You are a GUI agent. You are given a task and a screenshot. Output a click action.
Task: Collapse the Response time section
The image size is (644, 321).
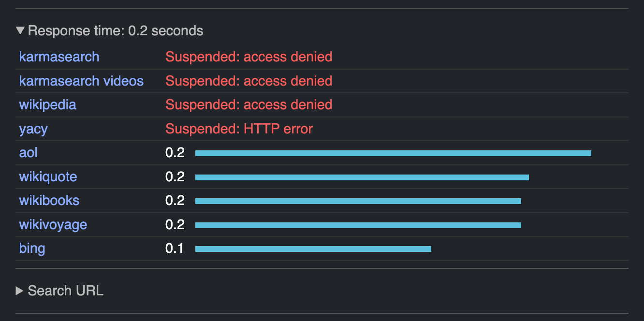20,31
